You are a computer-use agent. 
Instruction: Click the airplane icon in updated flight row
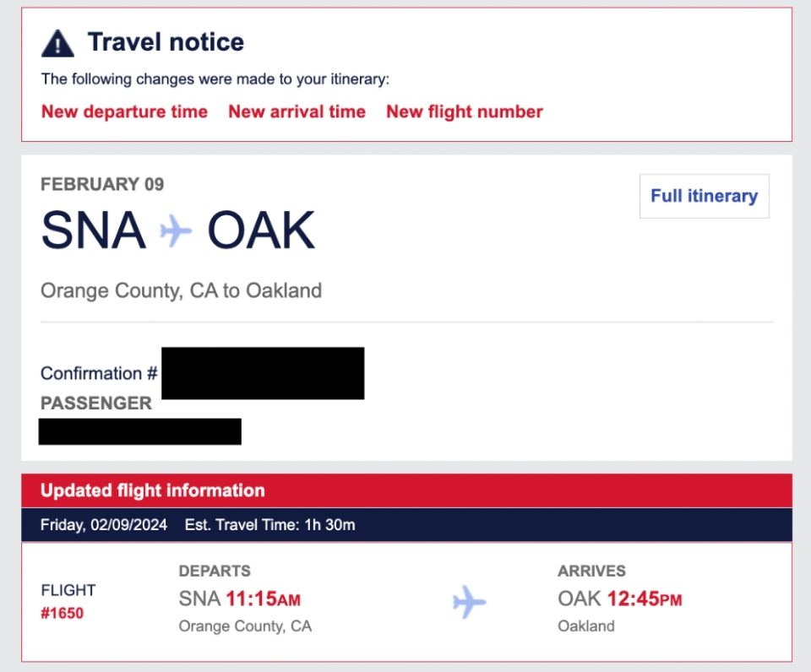point(471,601)
